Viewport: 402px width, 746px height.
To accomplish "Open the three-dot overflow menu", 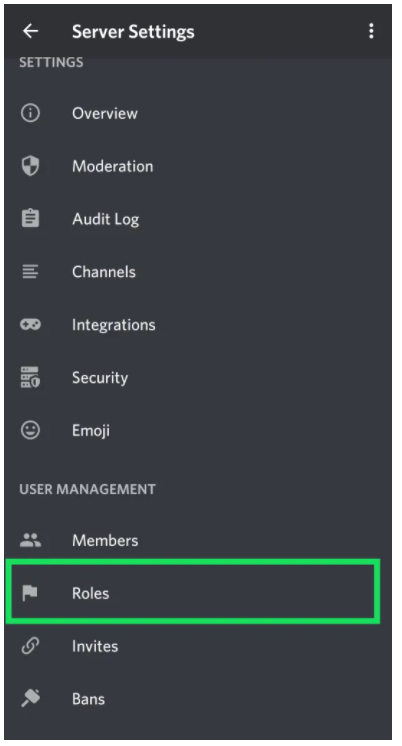I will (371, 31).
